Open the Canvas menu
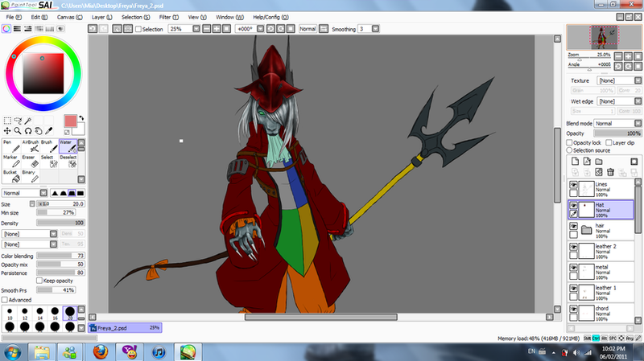Viewport: 644px width, 361px height. coord(69,17)
